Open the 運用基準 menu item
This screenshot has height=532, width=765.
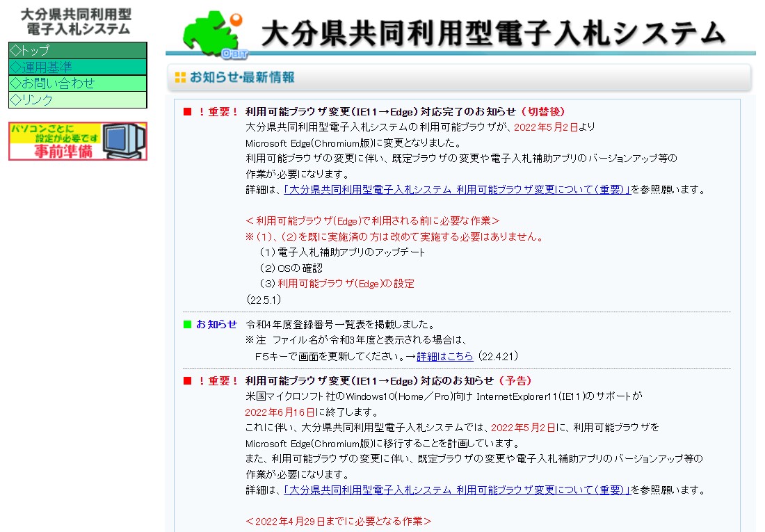tap(78, 67)
